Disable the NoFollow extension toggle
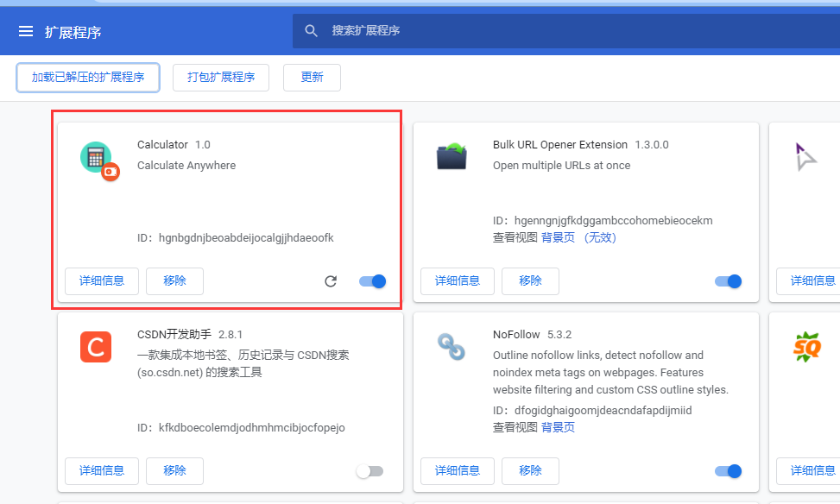 tap(728, 471)
